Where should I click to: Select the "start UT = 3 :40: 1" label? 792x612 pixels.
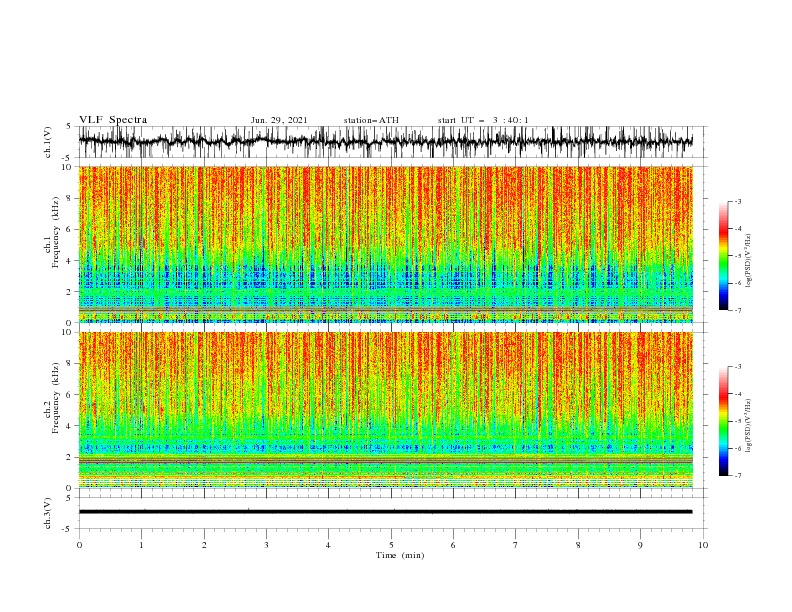pos(483,120)
